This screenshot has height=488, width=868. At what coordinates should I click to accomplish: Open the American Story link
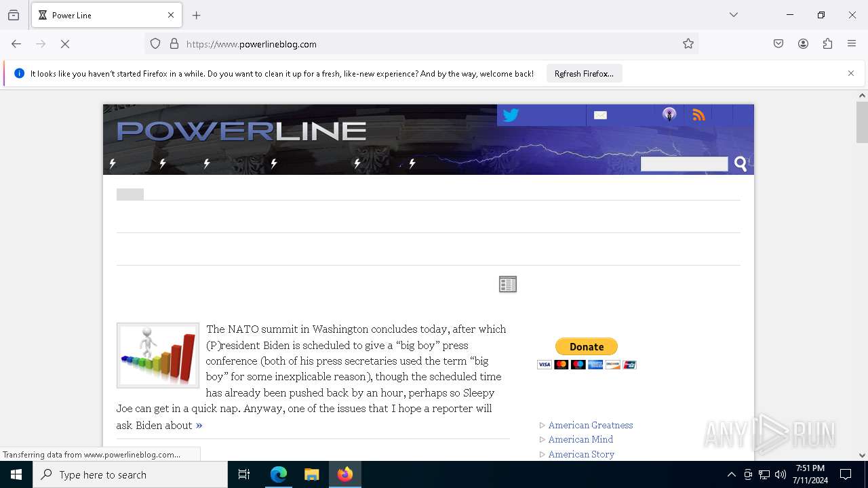pyautogui.click(x=581, y=454)
